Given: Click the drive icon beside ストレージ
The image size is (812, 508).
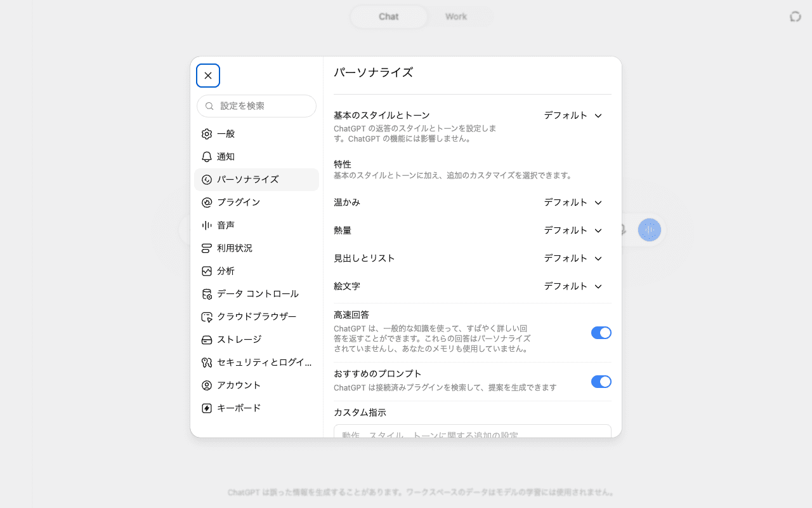Looking at the screenshot, I should (207, 340).
